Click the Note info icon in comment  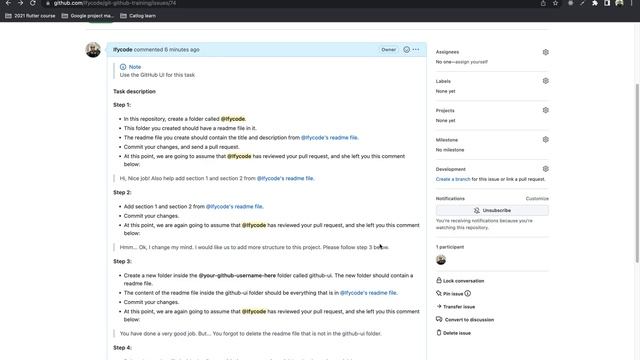tap(123, 67)
